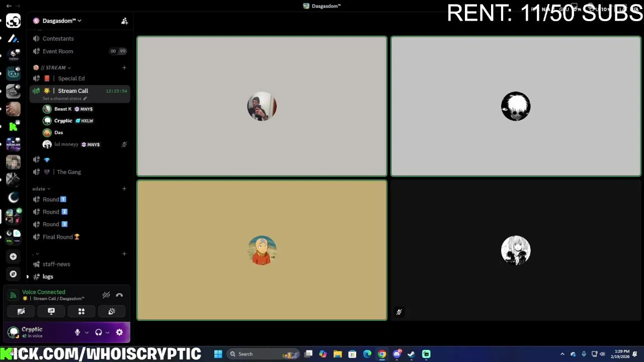Create channel in STREAM category
The width and height of the screenshot is (644, 362).
click(x=124, y=67)
